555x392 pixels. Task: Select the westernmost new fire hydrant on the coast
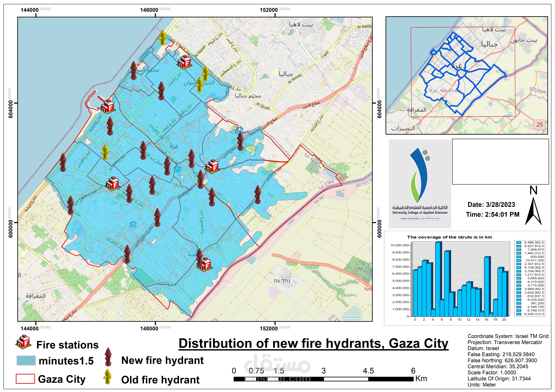tap(63, 162)
